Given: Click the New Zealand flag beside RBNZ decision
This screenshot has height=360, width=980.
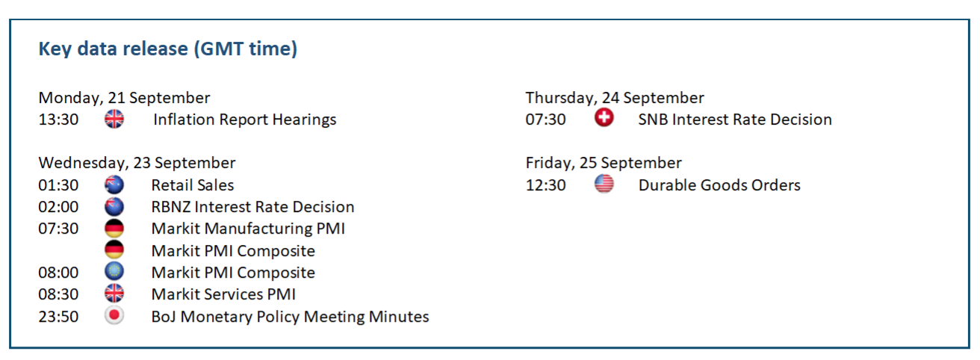Looking at the screenshot, I should click(x=114, y=207).
